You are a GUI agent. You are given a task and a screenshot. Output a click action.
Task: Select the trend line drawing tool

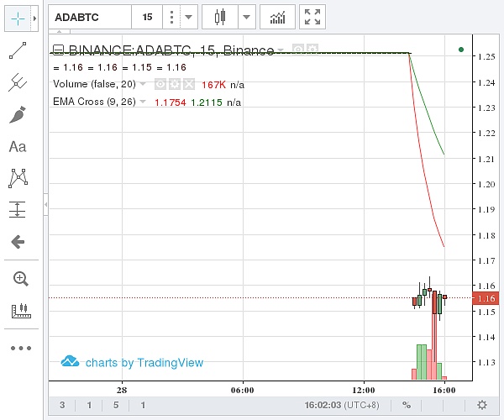pyautogui.click(x=18, y=50)
